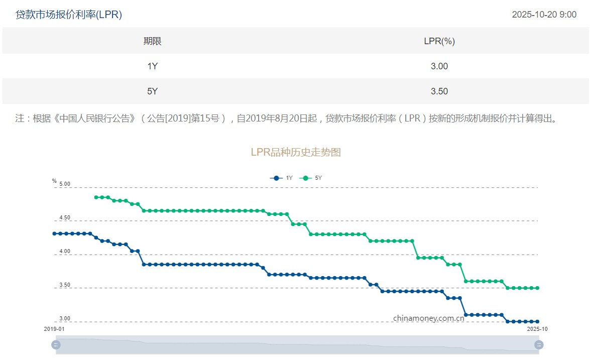Screen dimensions: 590x364
Task: Click the chinamoney.com.cn watermark text
Action: (428, 318)
